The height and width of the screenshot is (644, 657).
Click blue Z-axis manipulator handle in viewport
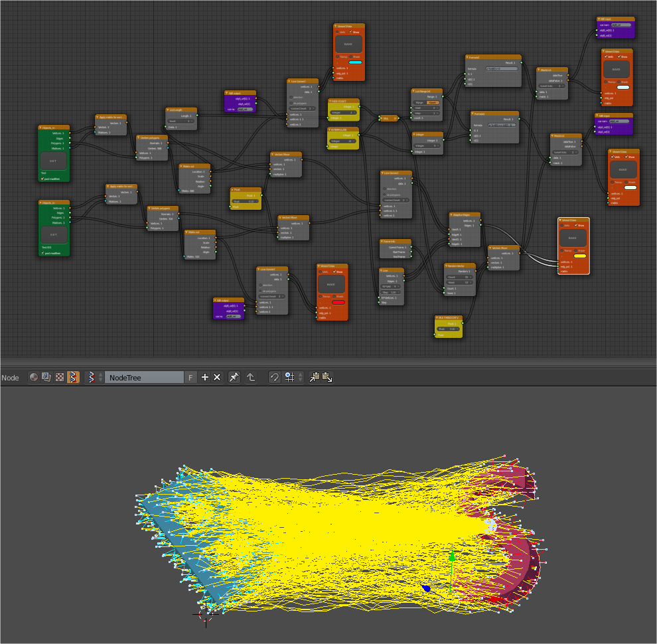(426, 588)
